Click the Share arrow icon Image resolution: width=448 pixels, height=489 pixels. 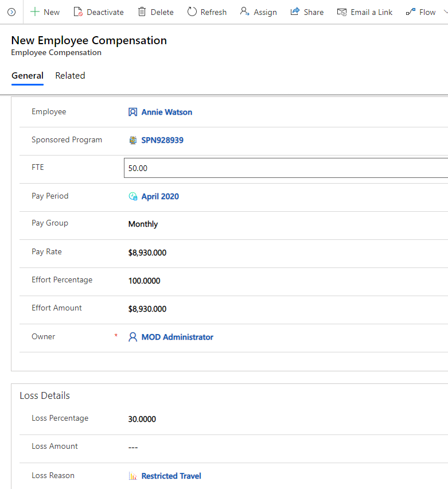(x=295, y=12)
